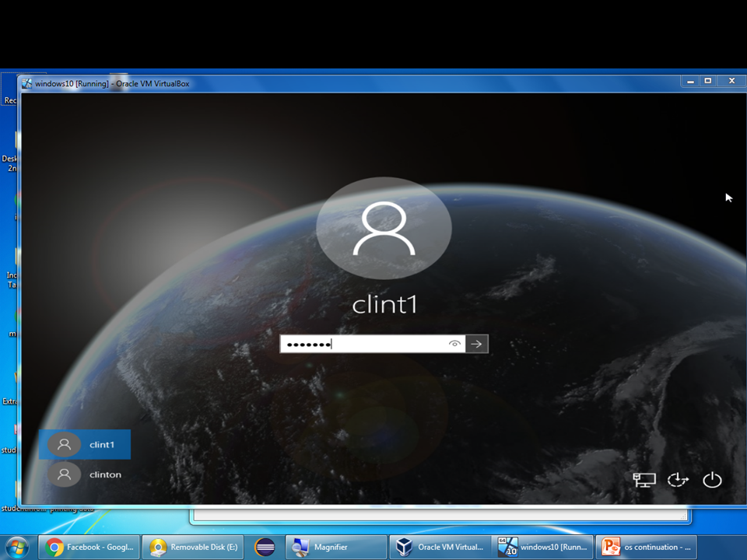
Task: Open the Windows Start menu
Action: tap(16, 547)
